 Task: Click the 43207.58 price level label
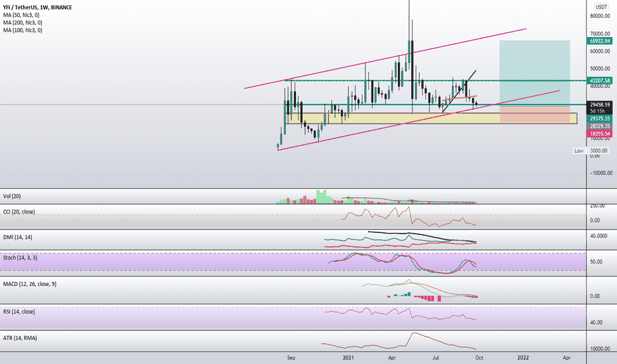coord(600,81)
